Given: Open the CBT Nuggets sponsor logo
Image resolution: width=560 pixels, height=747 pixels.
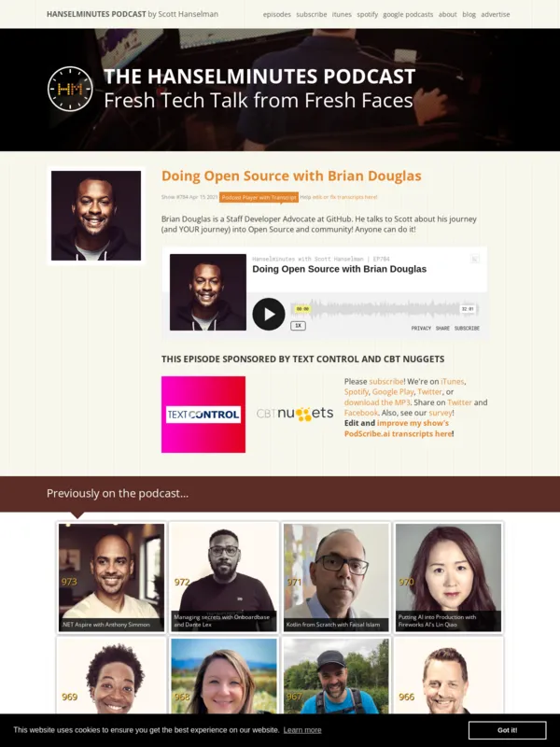Looking at the screenshot, I should click(x=295, y=414).
